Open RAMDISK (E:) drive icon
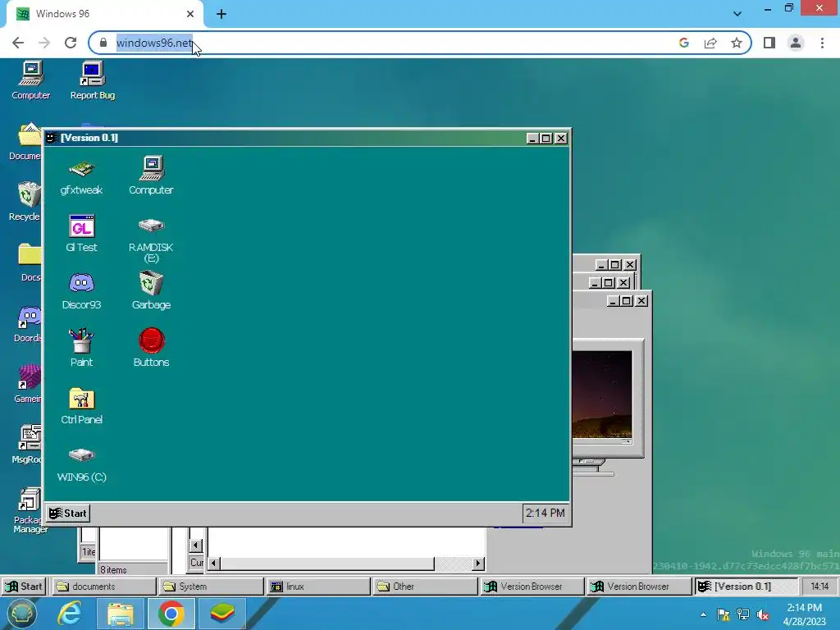The width and height of the screenshot is (840, 630). pyautogui.click(x=151, y=239)
